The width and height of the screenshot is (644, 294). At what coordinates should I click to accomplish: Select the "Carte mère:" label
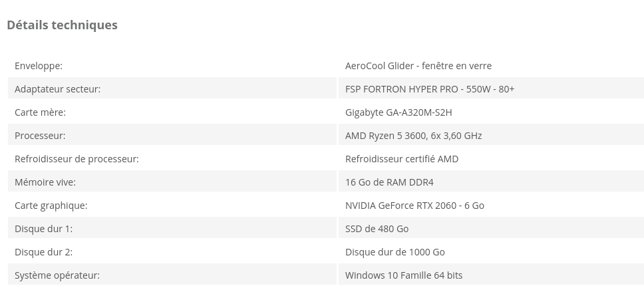click(x=40, y=112)
